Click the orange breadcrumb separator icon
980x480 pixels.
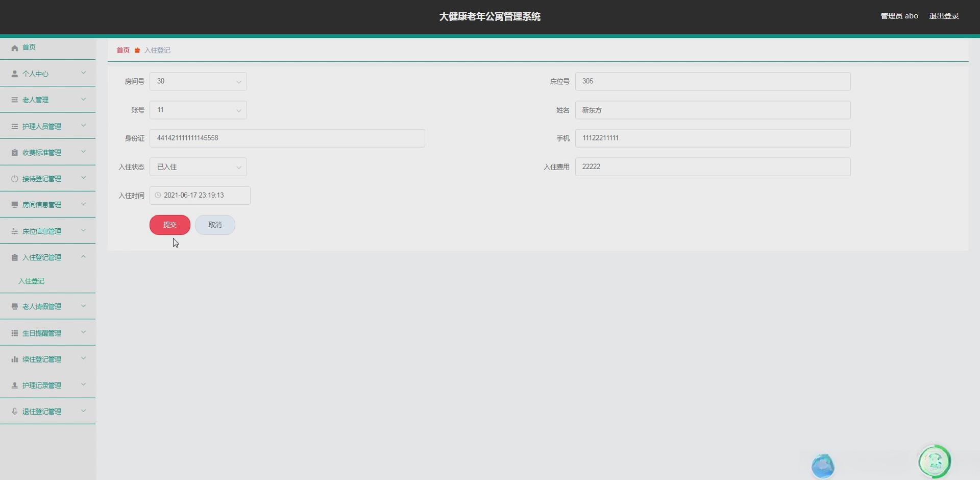tap(137, 50)
